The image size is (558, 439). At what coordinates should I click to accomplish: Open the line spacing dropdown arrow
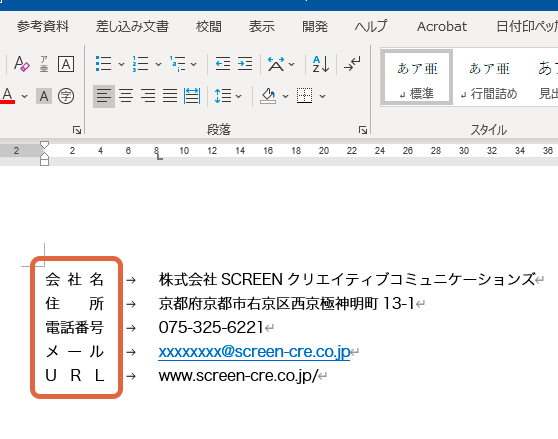[239, 96]
